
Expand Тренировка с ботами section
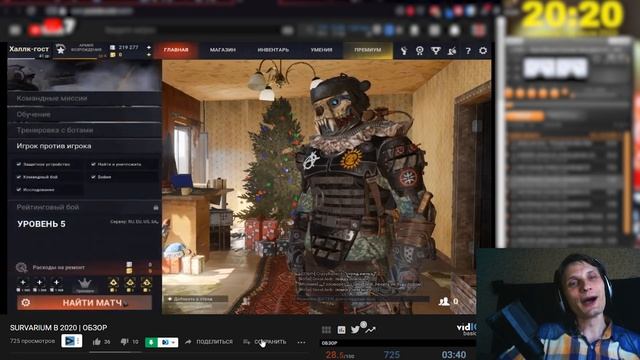[x=84, y=130]
